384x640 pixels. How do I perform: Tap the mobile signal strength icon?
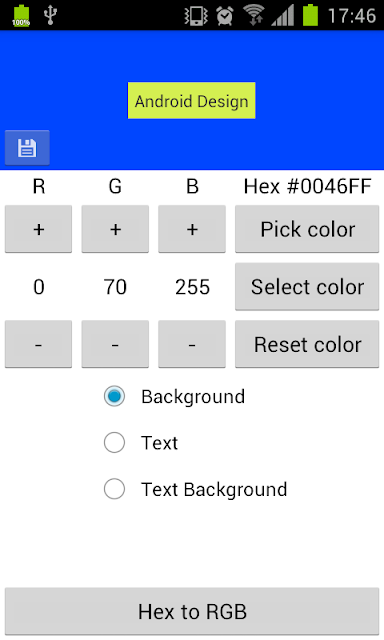coord(283,16)
